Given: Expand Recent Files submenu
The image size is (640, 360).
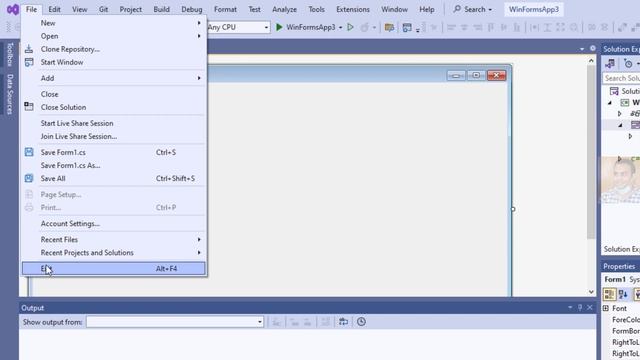Looking at the screenshot, I should coord(113,240).
